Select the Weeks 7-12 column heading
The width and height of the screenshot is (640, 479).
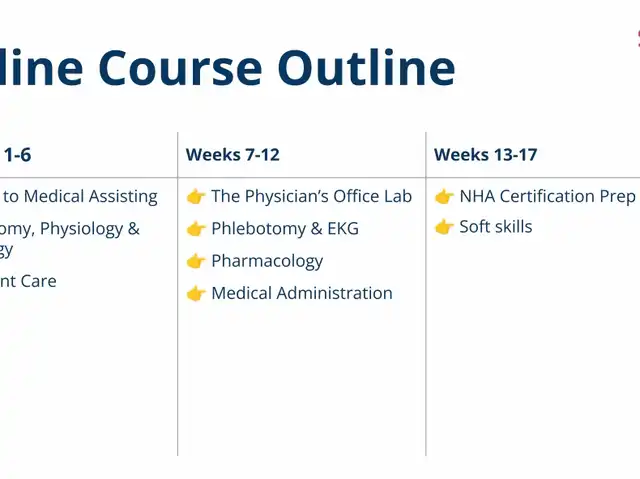pos(232,155)
